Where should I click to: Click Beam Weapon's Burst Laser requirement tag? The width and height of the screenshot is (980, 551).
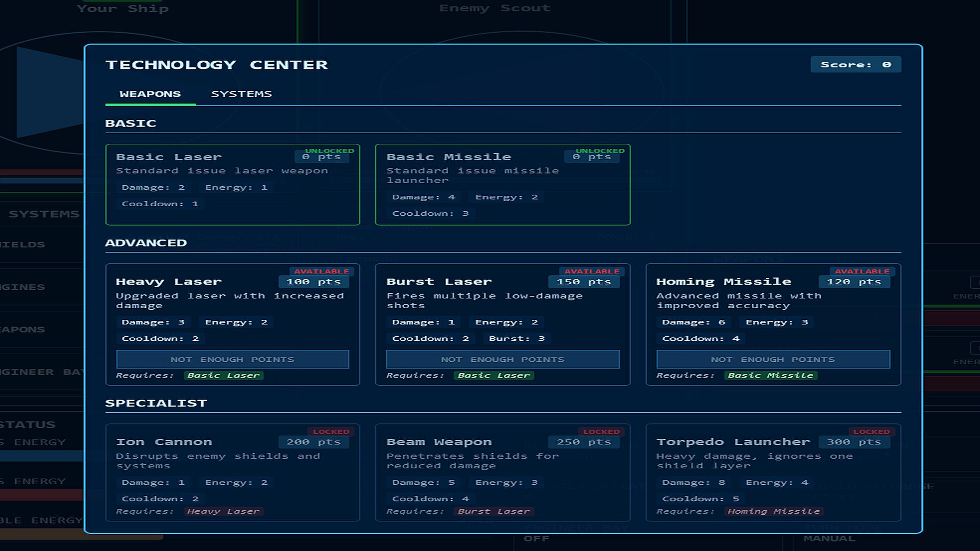(x=494, y=511)
